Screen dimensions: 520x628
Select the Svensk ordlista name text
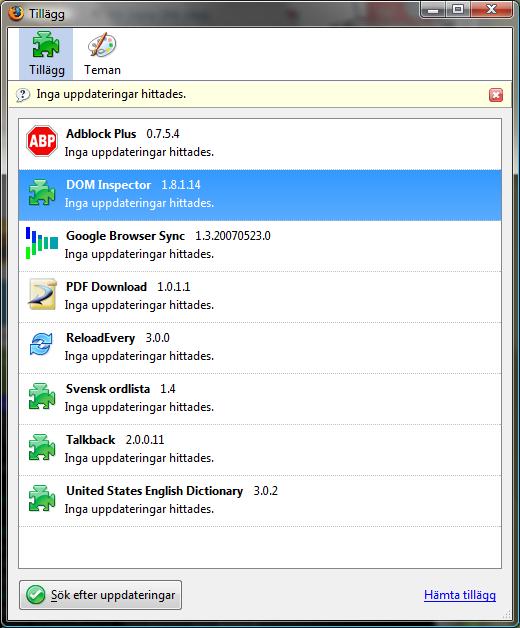pyautogui.click(x=108, y=388)
